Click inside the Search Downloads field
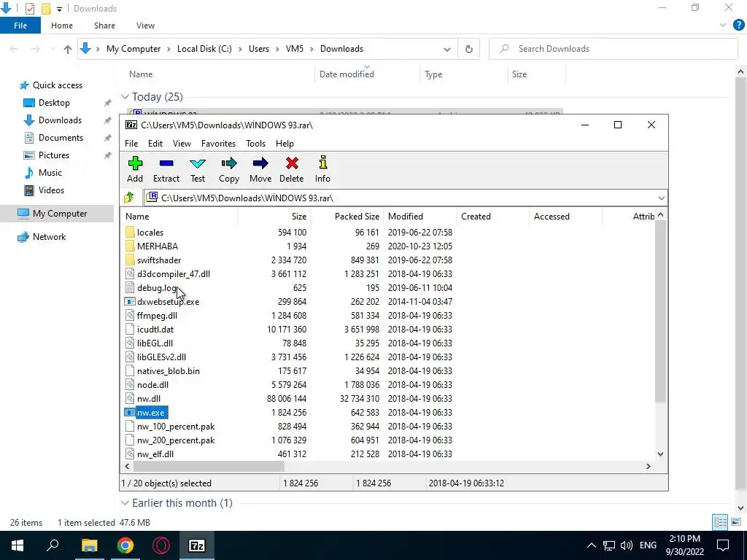This screenshot has height=560, width=747. coord(614,49)
